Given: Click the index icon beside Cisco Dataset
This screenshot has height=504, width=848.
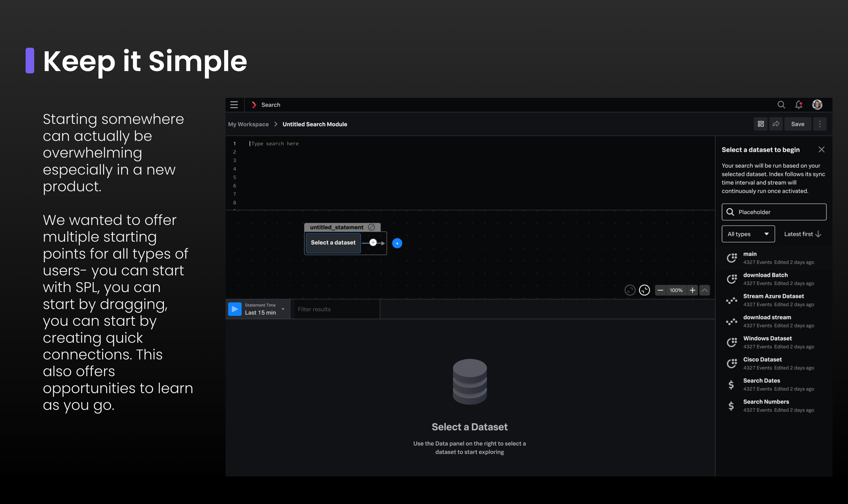Looking at the screenshot, I should (731, 363).
